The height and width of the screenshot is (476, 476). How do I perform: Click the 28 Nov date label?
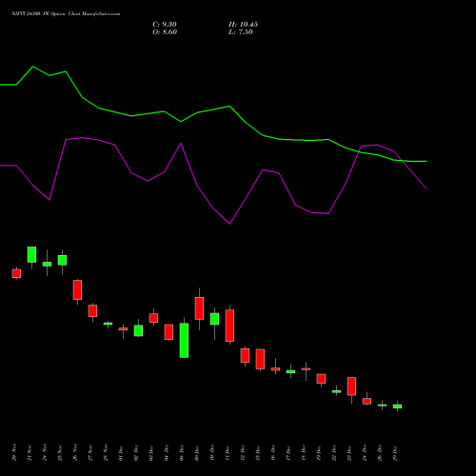[x=106, y=452]
